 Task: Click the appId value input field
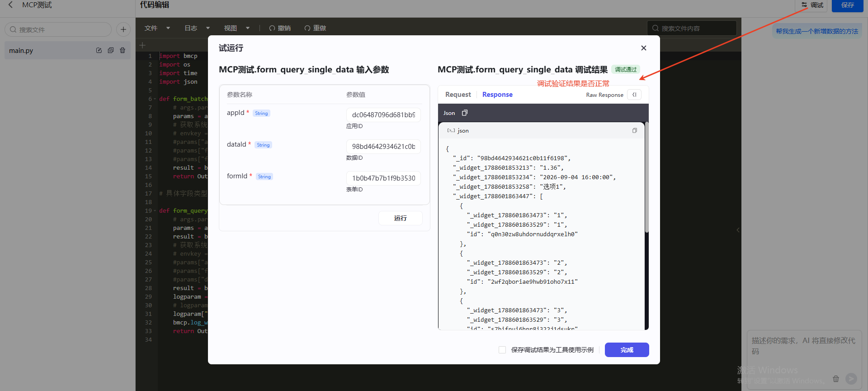383,115
